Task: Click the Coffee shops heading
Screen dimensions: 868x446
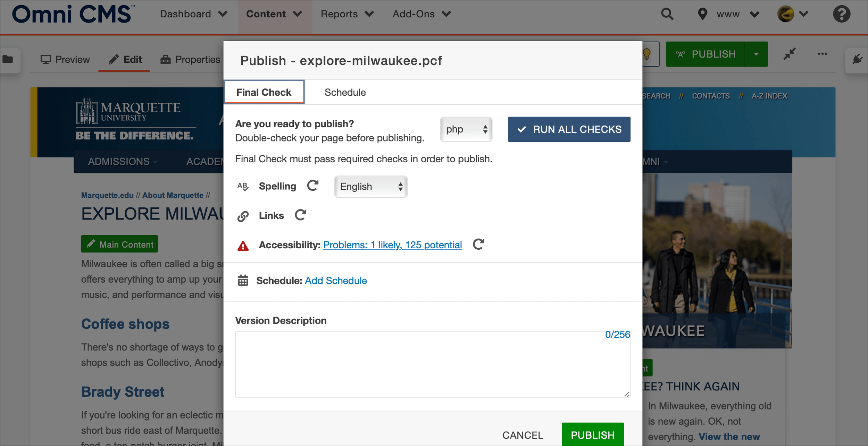Action: point(125,324)
